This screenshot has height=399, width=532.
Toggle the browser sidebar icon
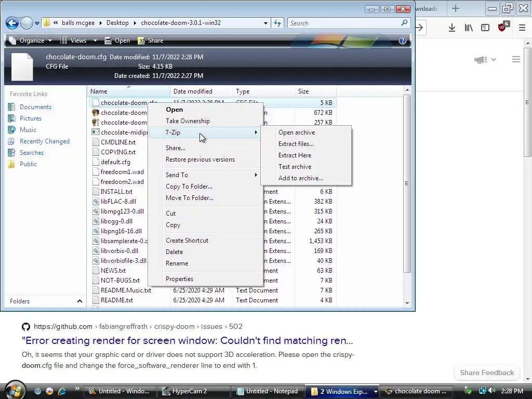[x=485, y=28]
